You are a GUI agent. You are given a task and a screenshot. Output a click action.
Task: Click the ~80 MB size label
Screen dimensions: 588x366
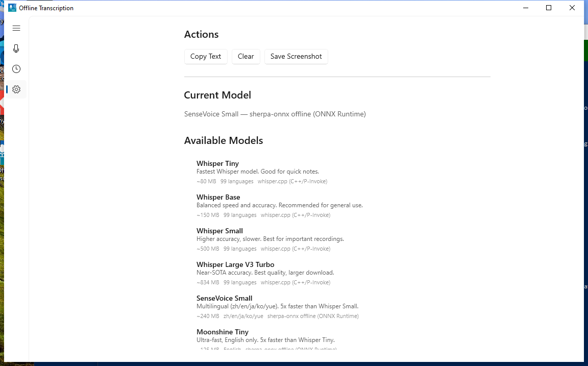[206, 182]
